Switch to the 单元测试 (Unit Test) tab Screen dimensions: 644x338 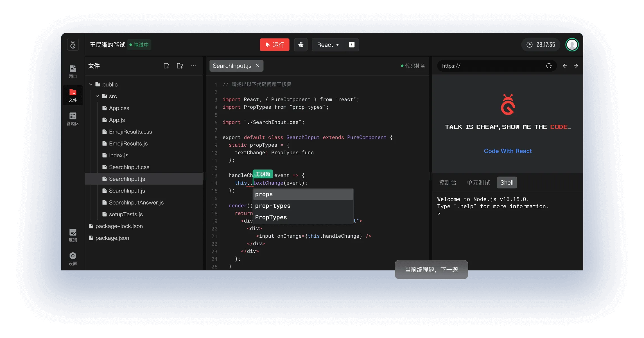pyautogui.click(x=478, y=183)
